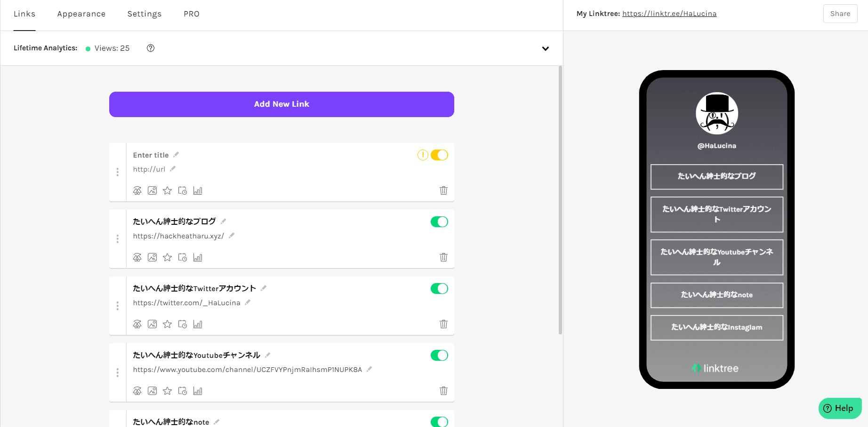Click the pencil next to the note title
The height and width of the screenshot is (427, 868).
coord(217,422)
